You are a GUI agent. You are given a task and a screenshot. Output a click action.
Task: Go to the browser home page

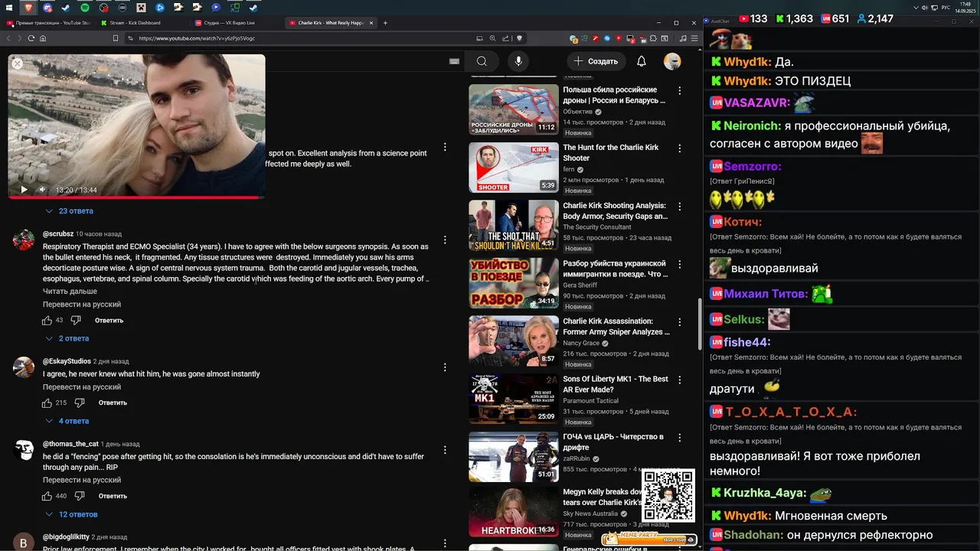[x=42, y=38]
